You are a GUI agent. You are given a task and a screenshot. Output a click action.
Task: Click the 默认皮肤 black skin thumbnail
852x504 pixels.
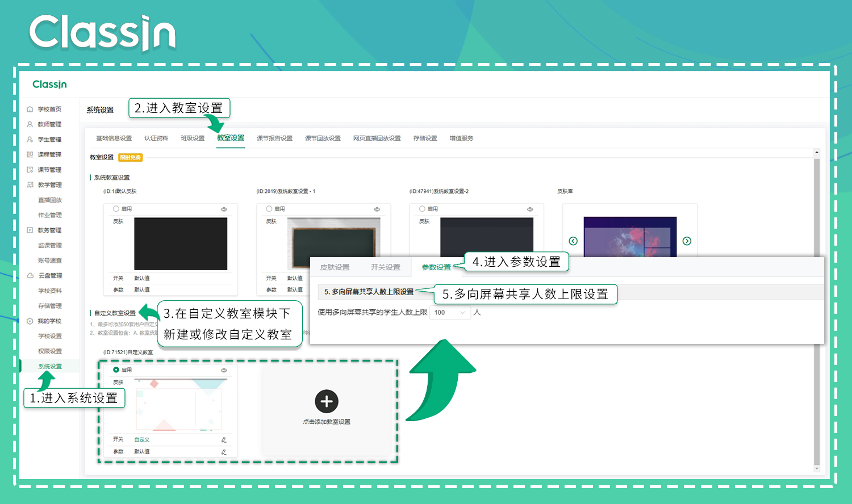(x=181, y=243)
